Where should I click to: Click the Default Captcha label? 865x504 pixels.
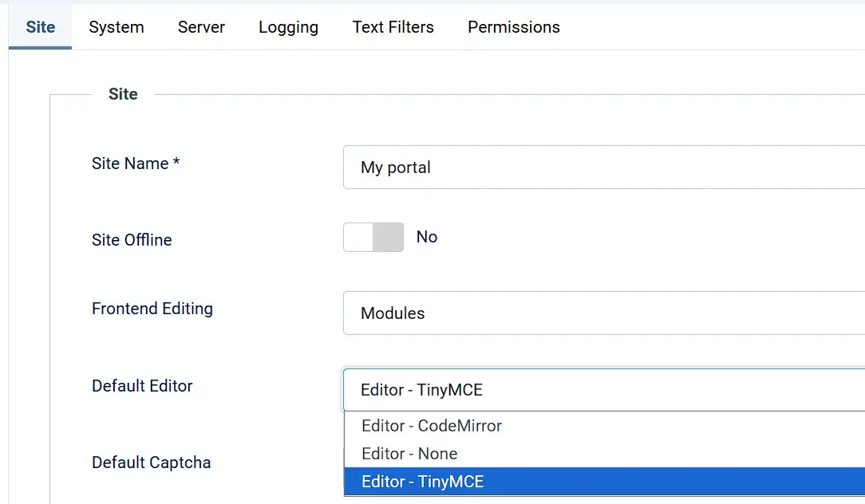[x=151, y=463]
